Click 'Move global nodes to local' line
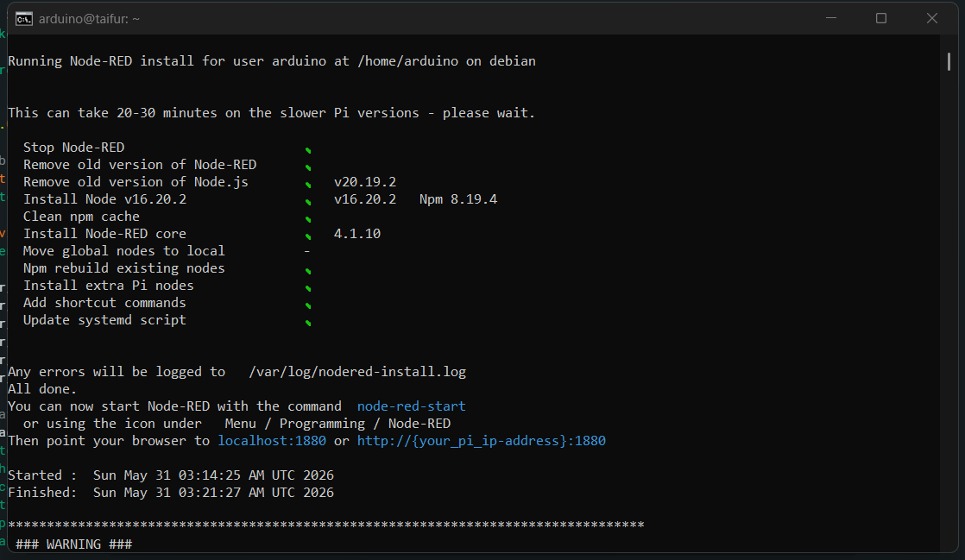 [x=124, y=251]
